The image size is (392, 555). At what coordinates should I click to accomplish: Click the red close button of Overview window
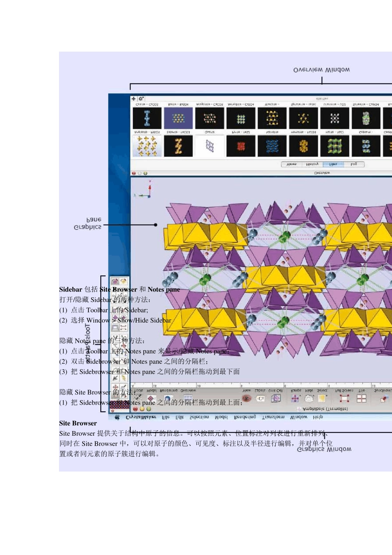click(134, 173)
